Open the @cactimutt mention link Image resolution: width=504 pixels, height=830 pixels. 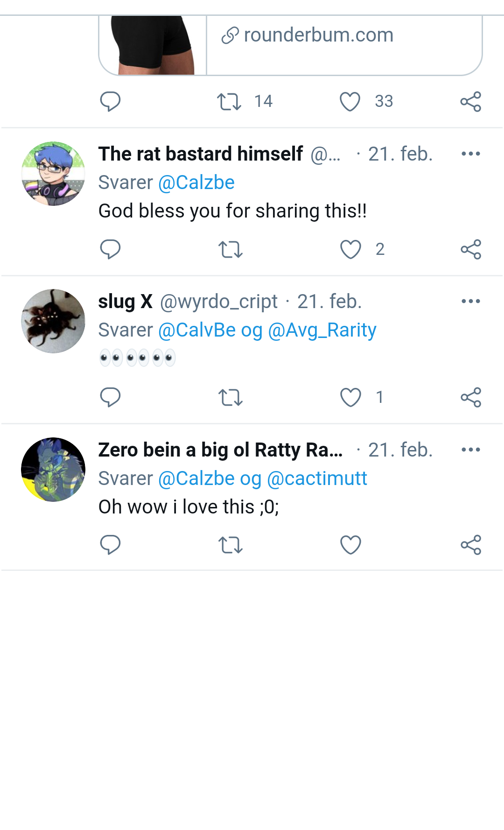(x=317, y=478)
